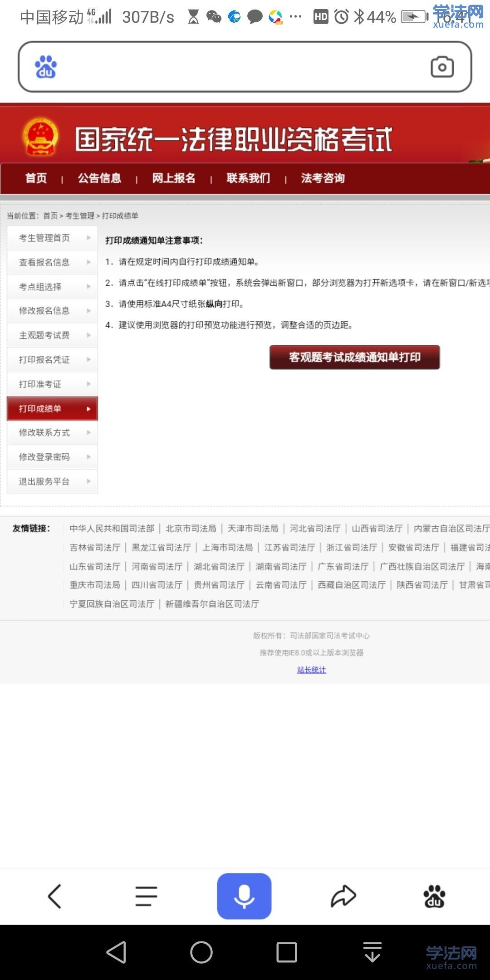Tap Android back triangle button
Screen dimensions: 490x980
click(116, 952)
